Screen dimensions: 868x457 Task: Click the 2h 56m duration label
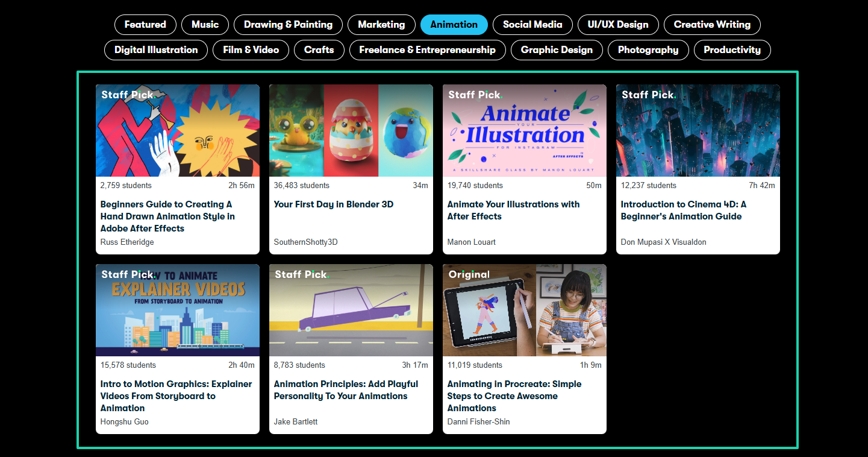pos(242,185)
